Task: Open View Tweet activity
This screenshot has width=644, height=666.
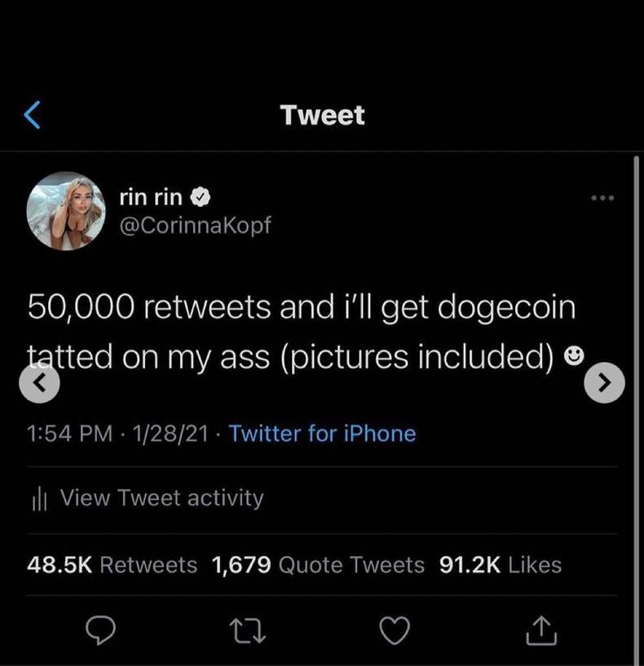Action: [x=161, y=497]
